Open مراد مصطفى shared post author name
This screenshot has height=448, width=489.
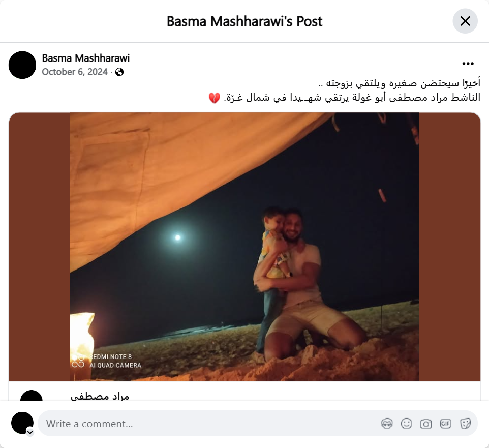click(100, 396)
